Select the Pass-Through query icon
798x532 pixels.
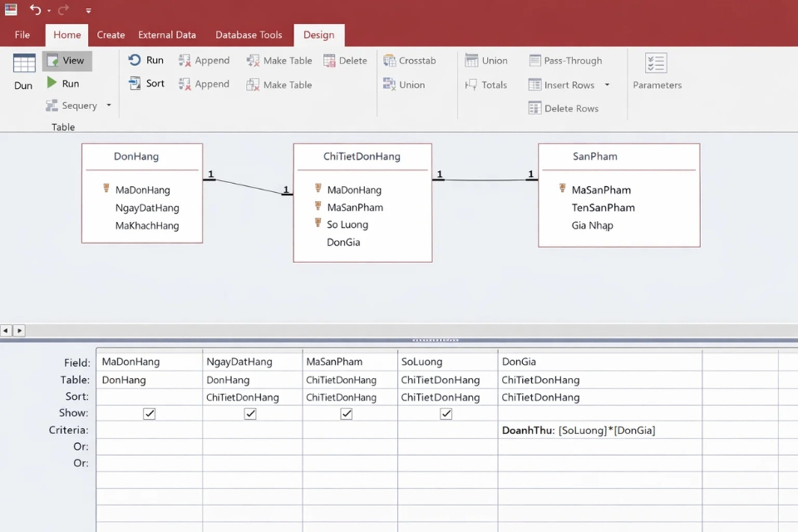pos(535,61)
